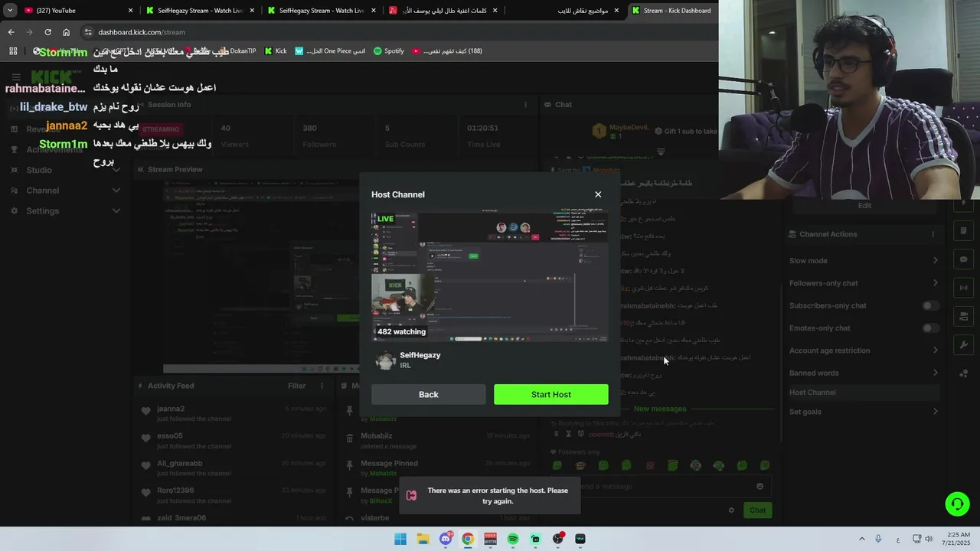Click the three-dots cluster icon in right rail
The image size is (980, 551).
[963, 373]
